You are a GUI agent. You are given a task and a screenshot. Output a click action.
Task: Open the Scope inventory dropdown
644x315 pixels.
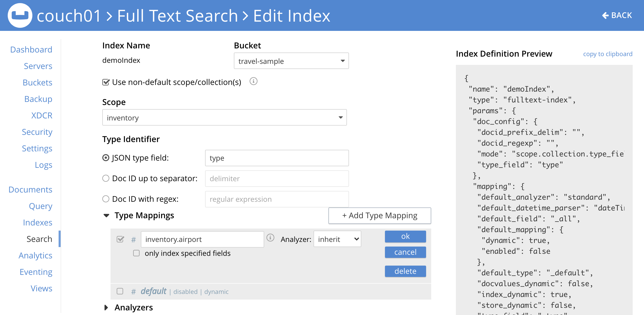[224, 118]
